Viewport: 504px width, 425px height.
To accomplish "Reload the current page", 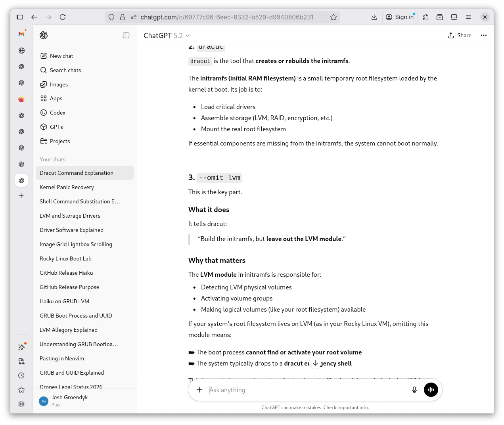I will tap(63, 17).
